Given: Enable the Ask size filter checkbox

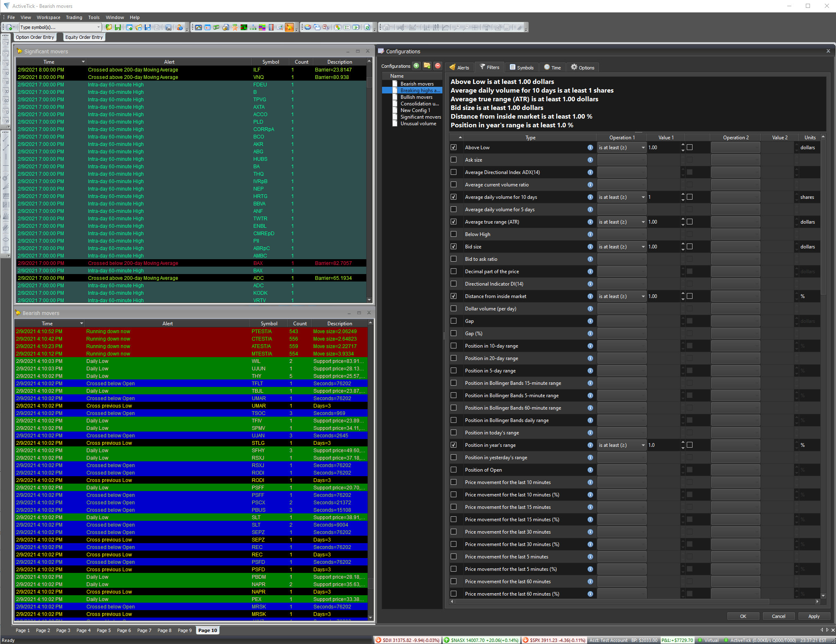Looking at the screenshot, I should pyautogui.click(x=454, y=160).
